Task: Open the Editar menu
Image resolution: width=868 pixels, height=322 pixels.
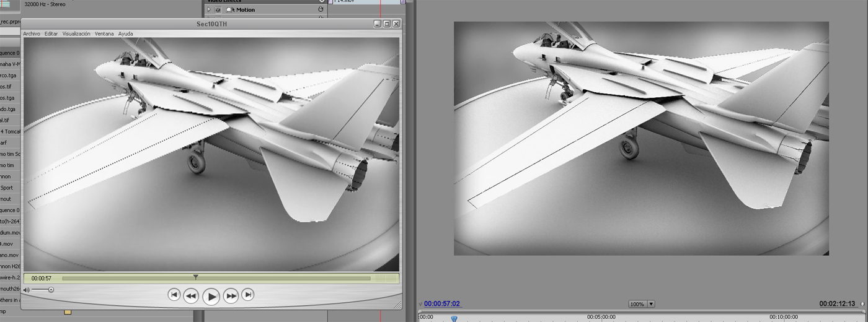Action: [x=51, y=33]
